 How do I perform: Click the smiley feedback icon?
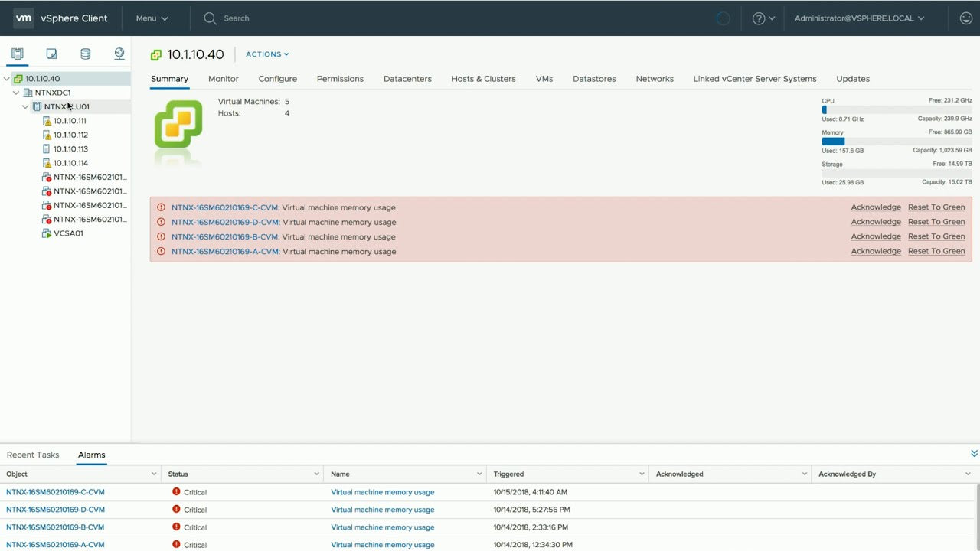click(x=966, y=18)
